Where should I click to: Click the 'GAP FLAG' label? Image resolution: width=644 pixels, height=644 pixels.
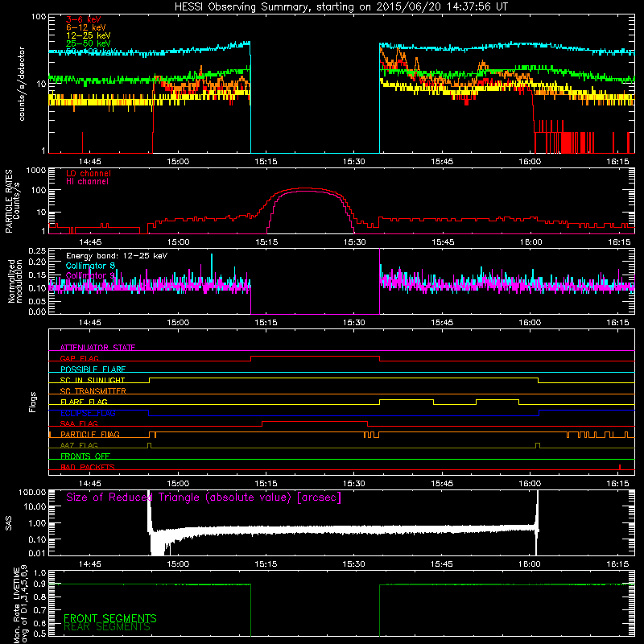point(79,358)
